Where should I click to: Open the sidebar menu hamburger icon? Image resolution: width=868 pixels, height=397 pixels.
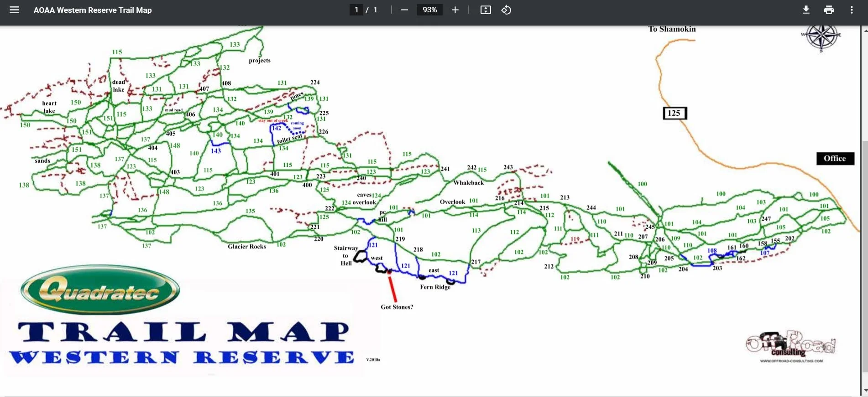(14, 10)
